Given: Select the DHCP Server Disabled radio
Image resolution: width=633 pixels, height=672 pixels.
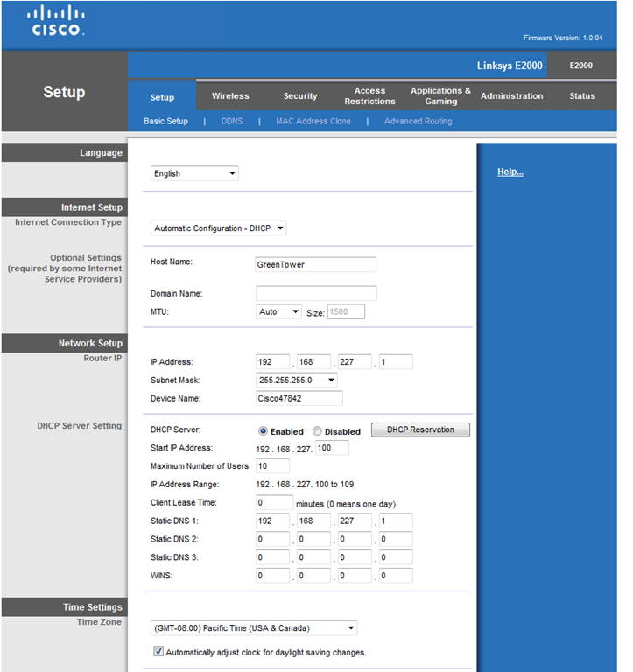Looking at the screenshot, I should [x=317, y=431].
